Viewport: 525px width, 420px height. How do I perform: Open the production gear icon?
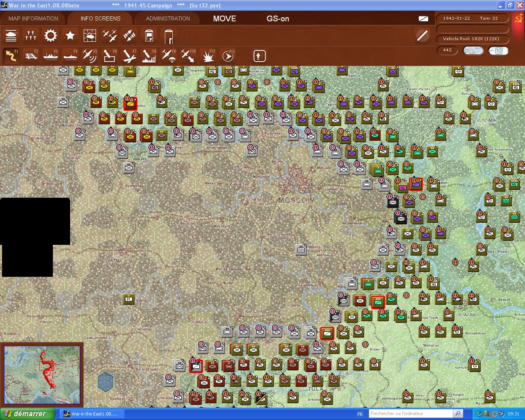[x=50, y=36]
